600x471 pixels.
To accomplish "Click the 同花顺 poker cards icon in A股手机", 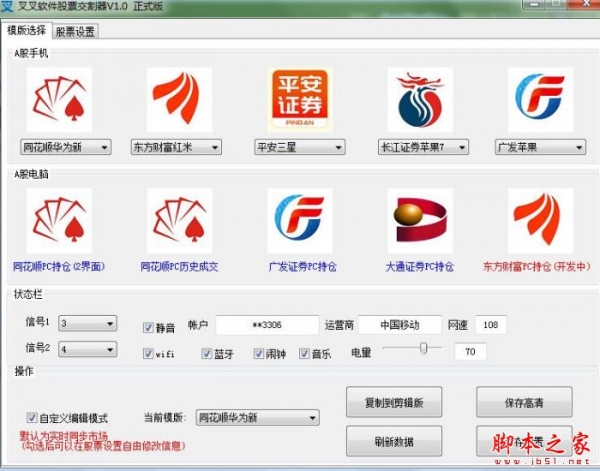I will pyautogui.click(x=59, y=99).
